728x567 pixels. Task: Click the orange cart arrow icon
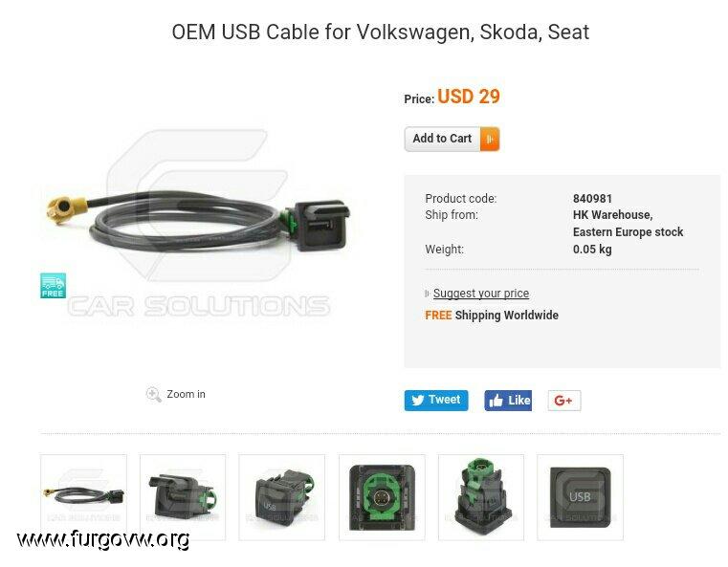(x=490, y=139)
